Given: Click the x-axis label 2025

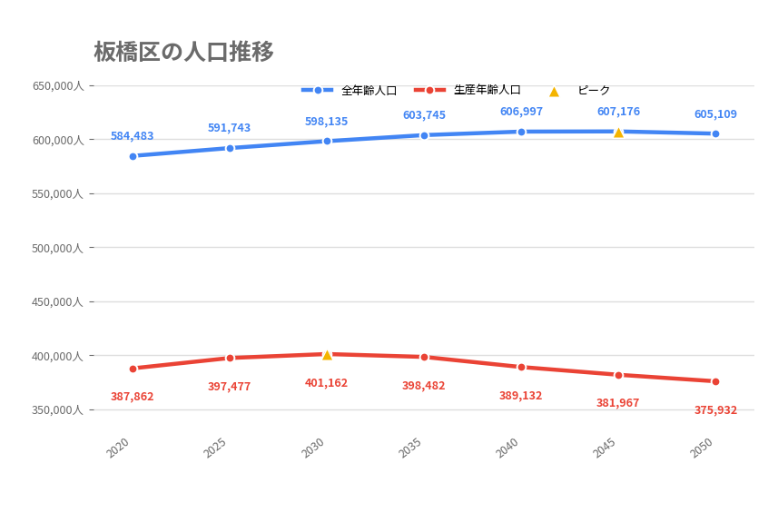Looking at the screenshot, I should (215, 448).
